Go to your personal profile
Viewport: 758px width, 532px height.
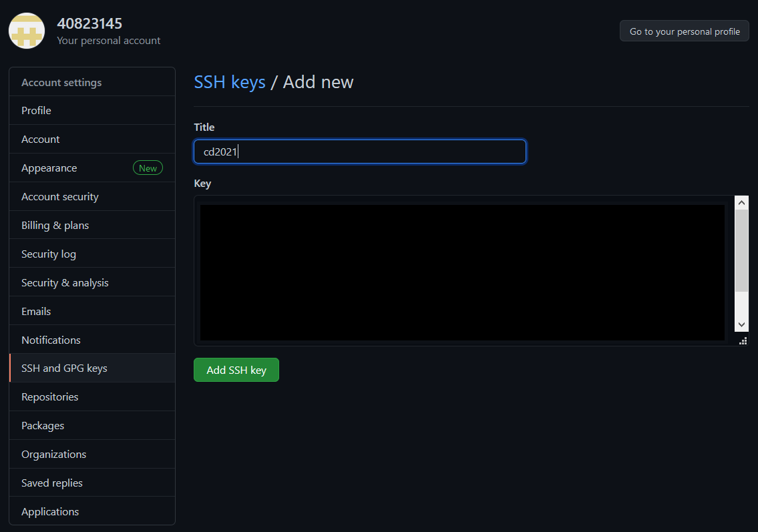[x=685, y=31]
